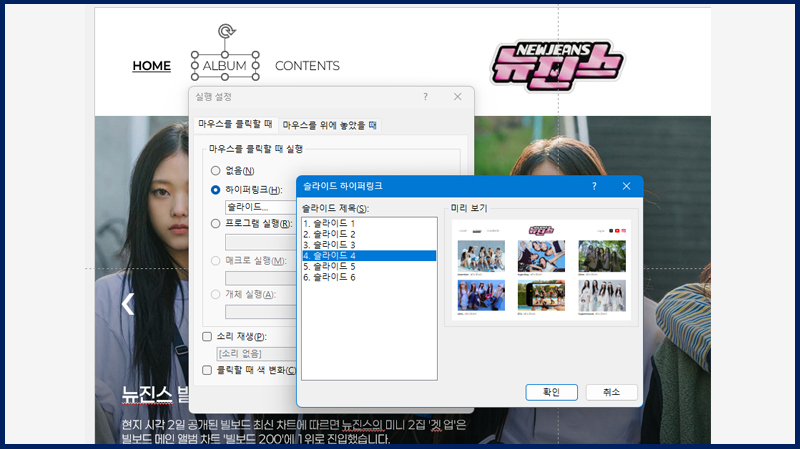Select slide 2 in the hyperlink list
The height and width of the screenshot is (449, 800).
[x=369, y=234]
